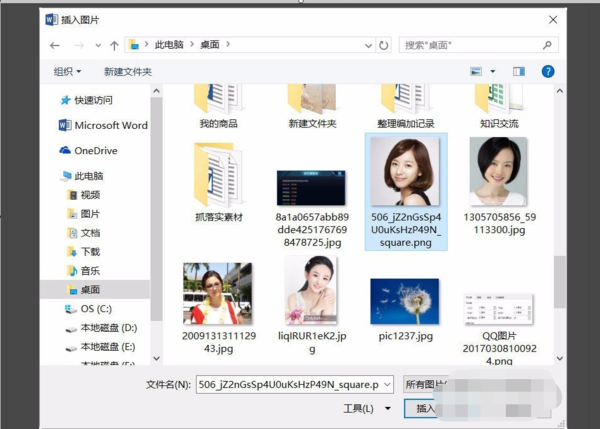Open the 所有图片 file type dropdown
Screen dimensions: 600x429
coord(425,384)
